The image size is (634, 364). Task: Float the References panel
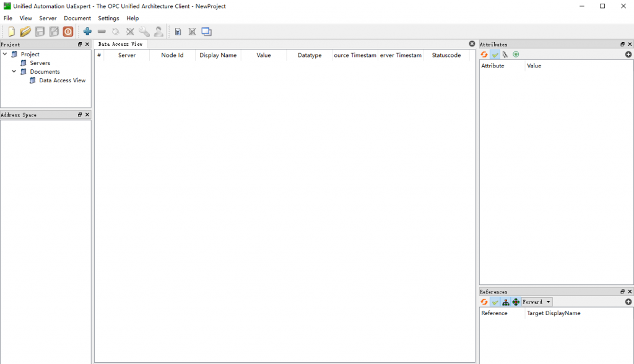click(622, 292)
